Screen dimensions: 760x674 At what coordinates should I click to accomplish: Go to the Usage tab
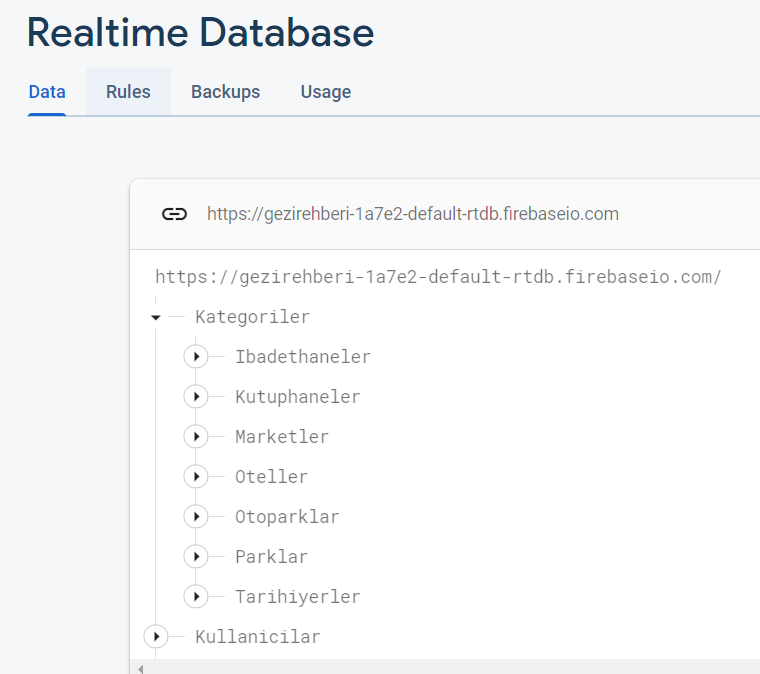pos(326,92)
